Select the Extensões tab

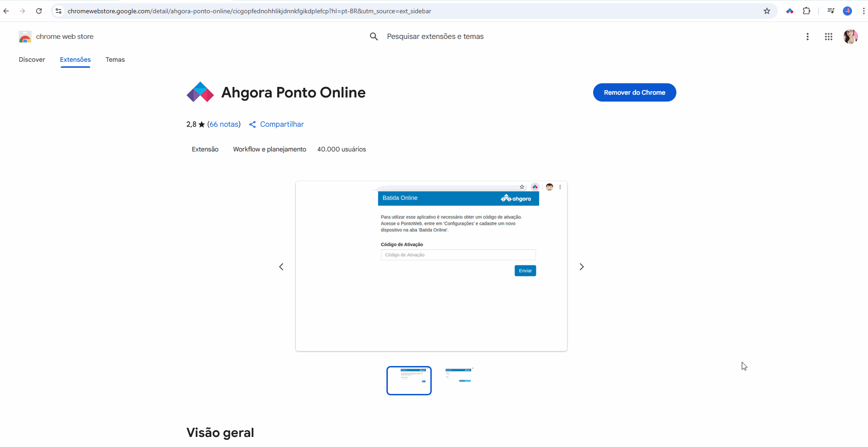[75, 59]
